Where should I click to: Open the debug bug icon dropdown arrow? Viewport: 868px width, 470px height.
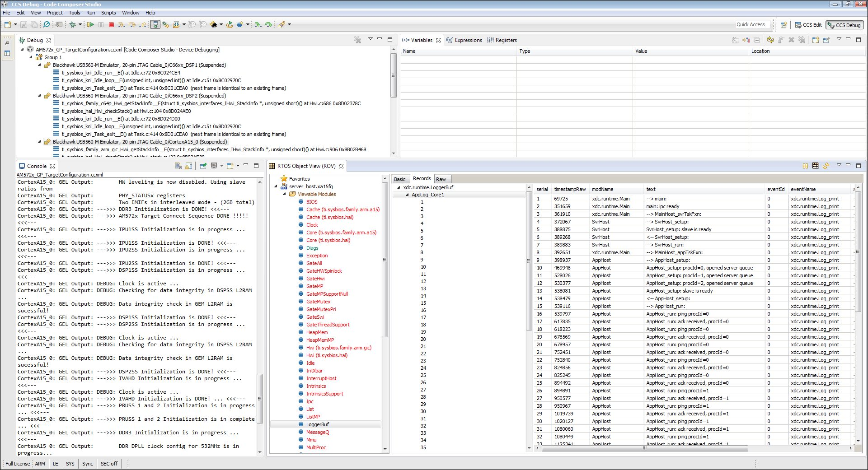pos(80,25)
